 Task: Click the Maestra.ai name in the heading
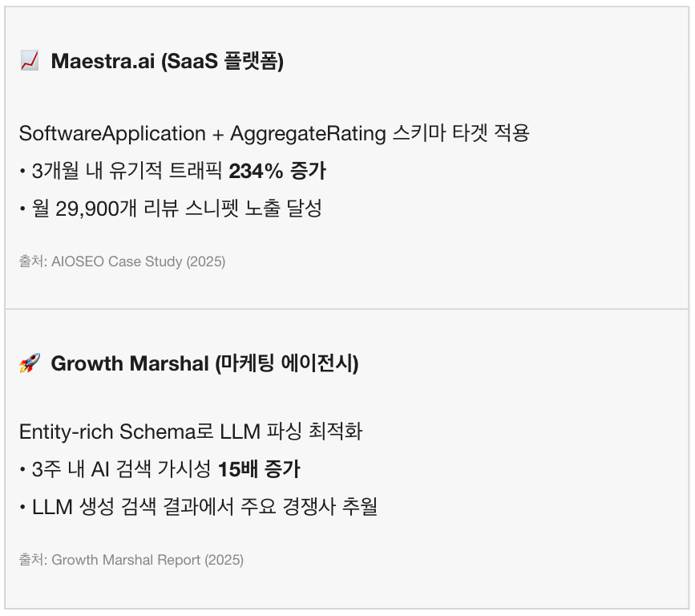[103, 61]
